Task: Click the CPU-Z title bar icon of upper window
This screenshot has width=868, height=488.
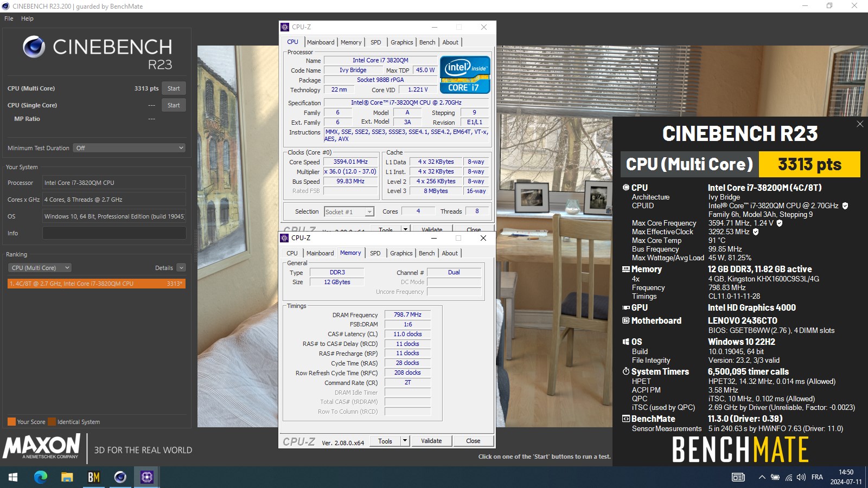Action: pos(285,27)
